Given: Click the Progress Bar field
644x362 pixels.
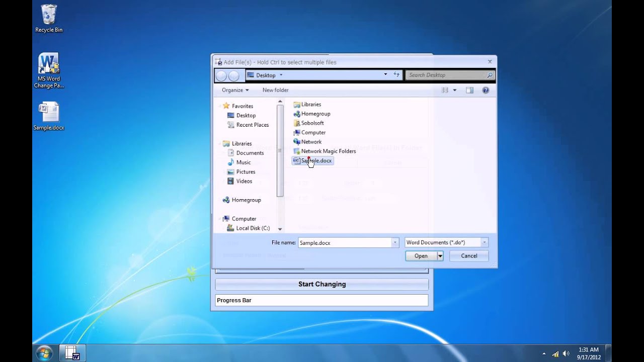Looking at the screenshot, I should click(322, 301).
